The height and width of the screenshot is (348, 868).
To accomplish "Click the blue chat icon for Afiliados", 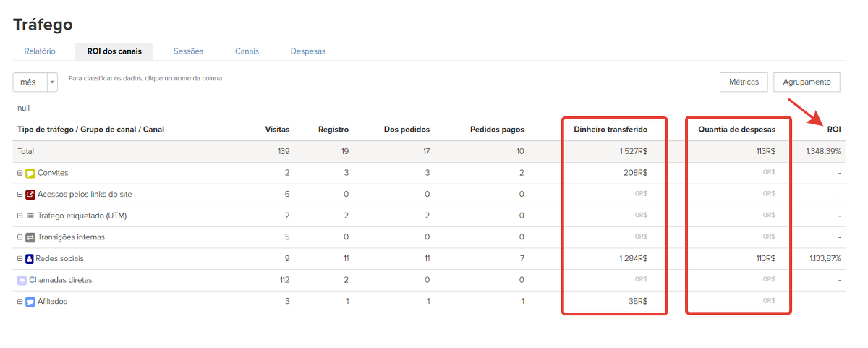I will point(30,302).
